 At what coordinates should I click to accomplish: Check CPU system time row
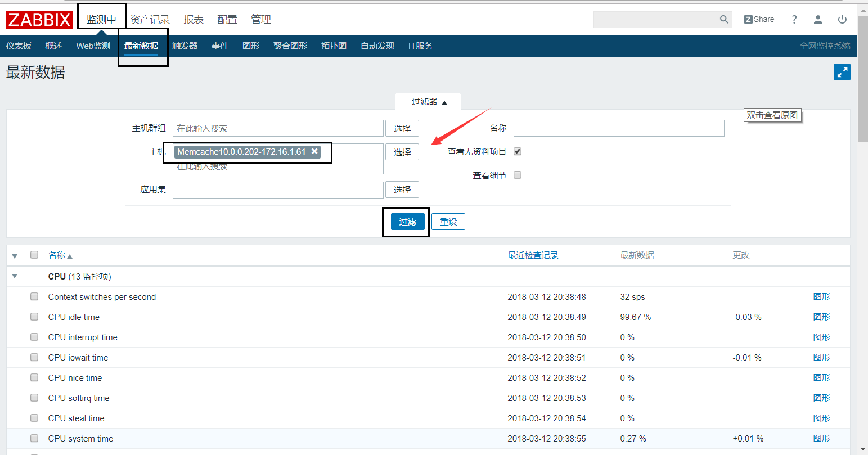34,438
